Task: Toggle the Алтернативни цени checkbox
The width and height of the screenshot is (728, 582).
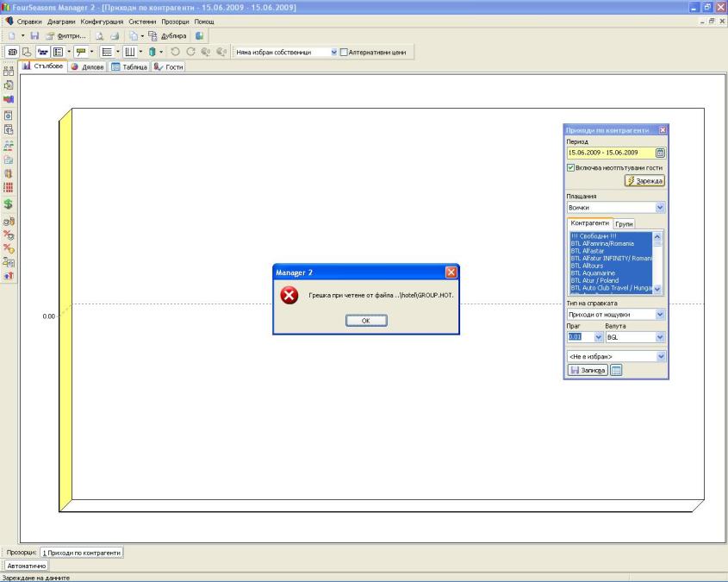Action: pyautogui.click(x=345, y=53)
